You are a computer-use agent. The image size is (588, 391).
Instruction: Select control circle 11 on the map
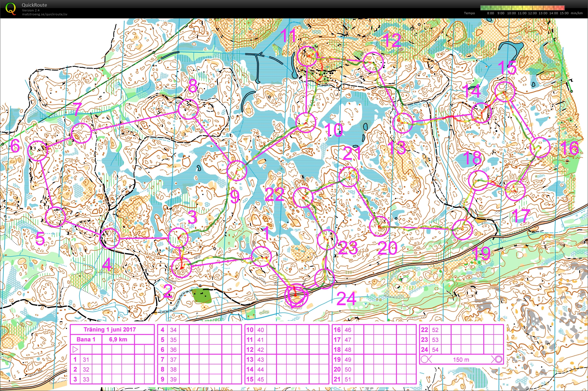307,56
